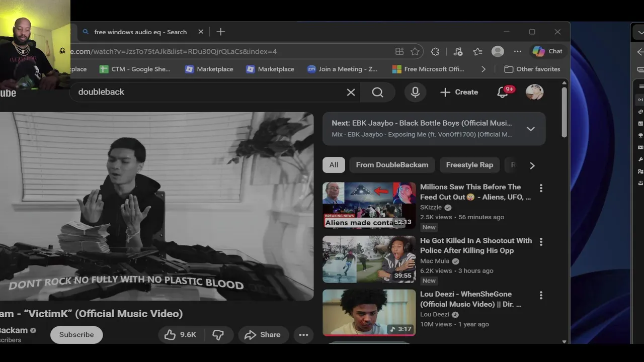644x362 pixels.
Task: Open Free Microsoft Office bookmark
Action: click(x=428, y=69)
